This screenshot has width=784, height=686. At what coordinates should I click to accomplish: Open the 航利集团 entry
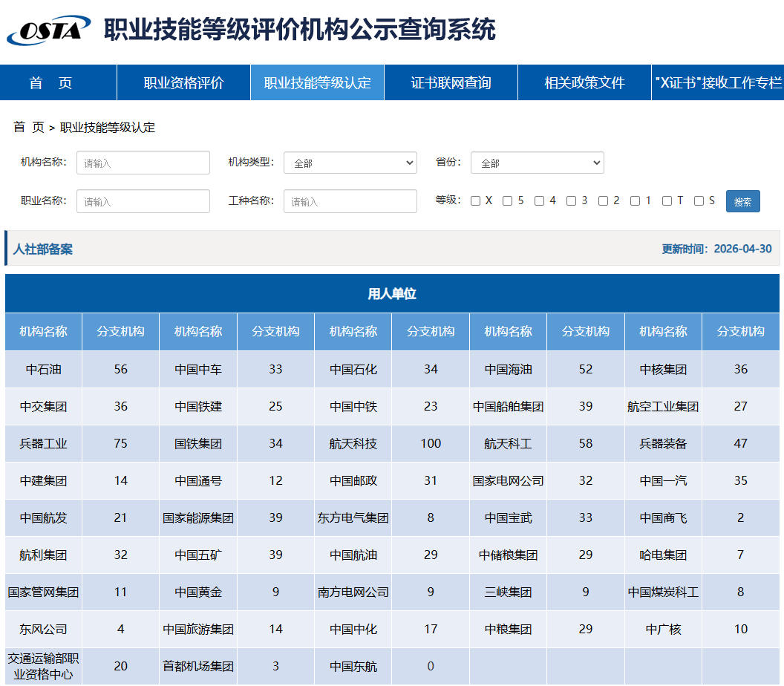pos(44,555)
